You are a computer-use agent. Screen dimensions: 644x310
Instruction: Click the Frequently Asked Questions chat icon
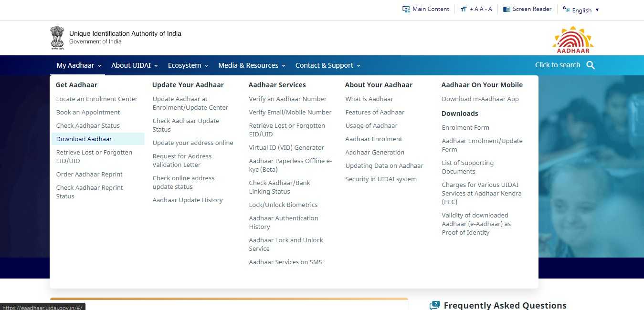pyautogui.click(x=434, y=305)
